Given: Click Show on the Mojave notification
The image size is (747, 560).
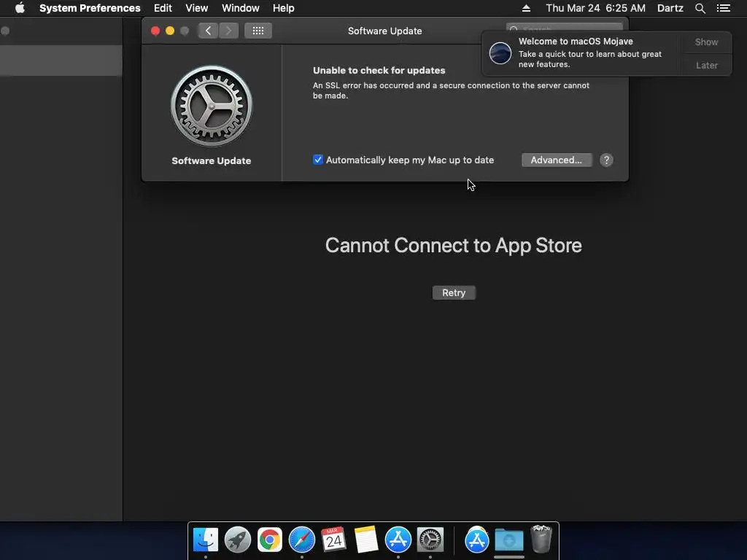Looking at the screenshot, I should point(706,42).
